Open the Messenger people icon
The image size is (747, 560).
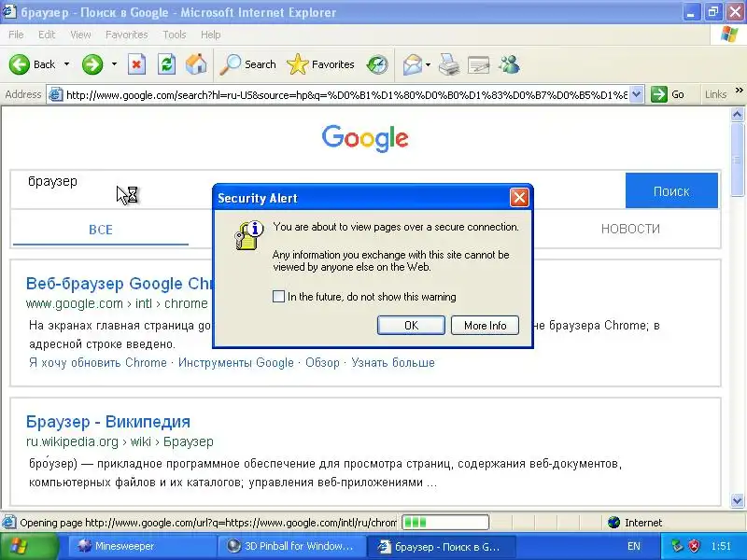pyautogui.click(x=509, y=64)
